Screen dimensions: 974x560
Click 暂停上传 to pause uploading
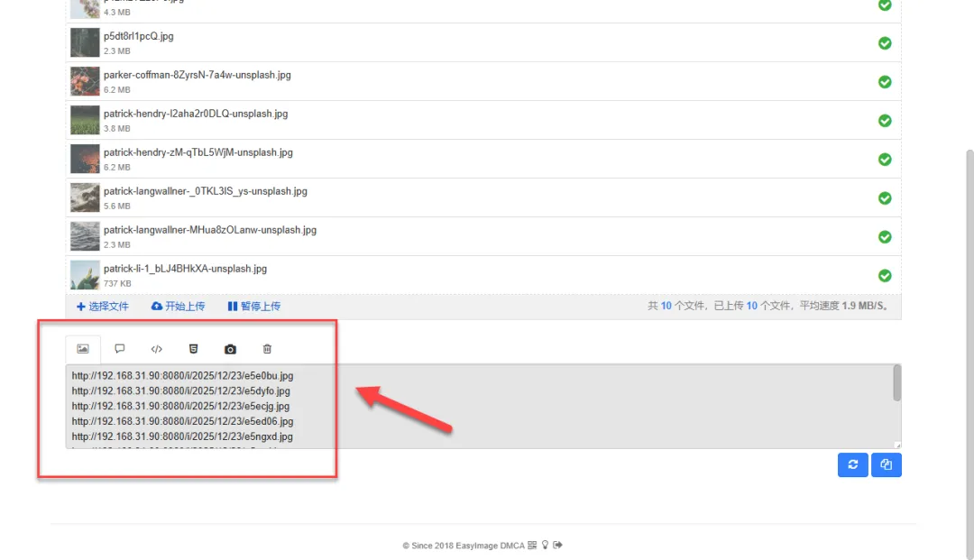coord(253,307)
